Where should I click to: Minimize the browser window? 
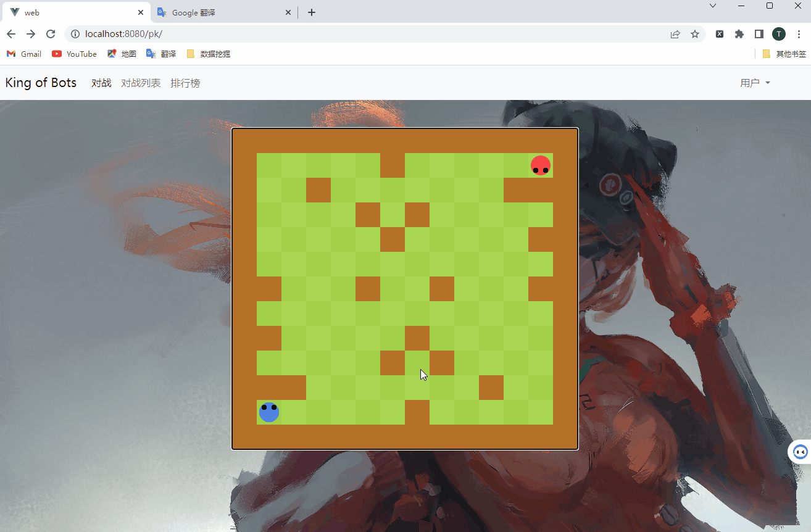pyautogui.click(x=741, y=6)
